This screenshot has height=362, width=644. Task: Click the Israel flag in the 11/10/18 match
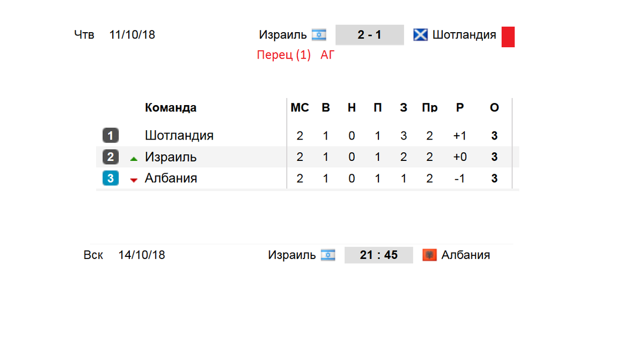319,35
